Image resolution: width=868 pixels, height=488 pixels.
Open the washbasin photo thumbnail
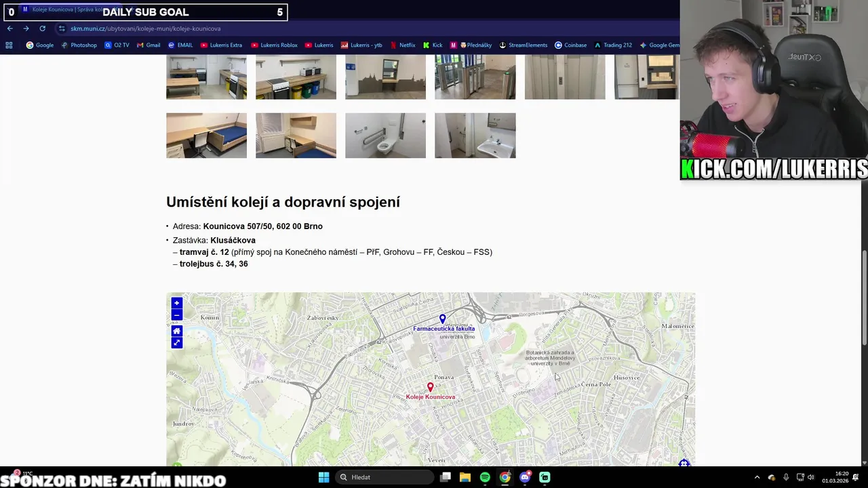[475, 136]
